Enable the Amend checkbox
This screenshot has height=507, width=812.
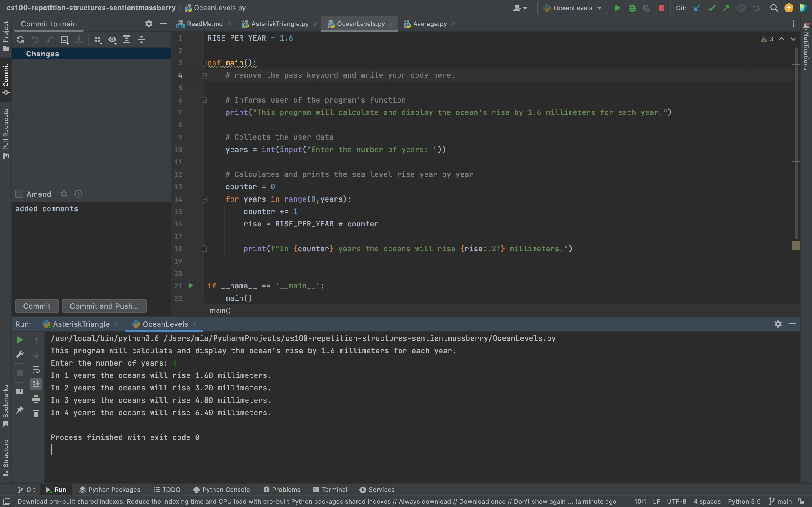pos(19,194)
